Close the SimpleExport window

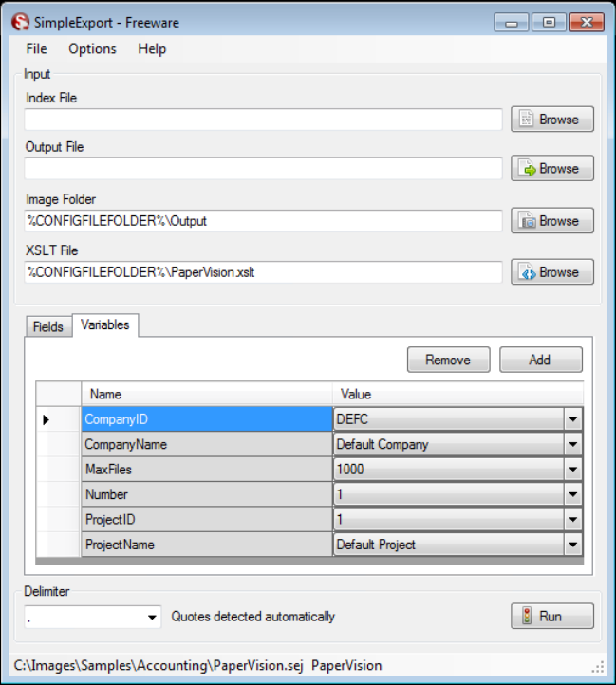(x=588, y=22)
